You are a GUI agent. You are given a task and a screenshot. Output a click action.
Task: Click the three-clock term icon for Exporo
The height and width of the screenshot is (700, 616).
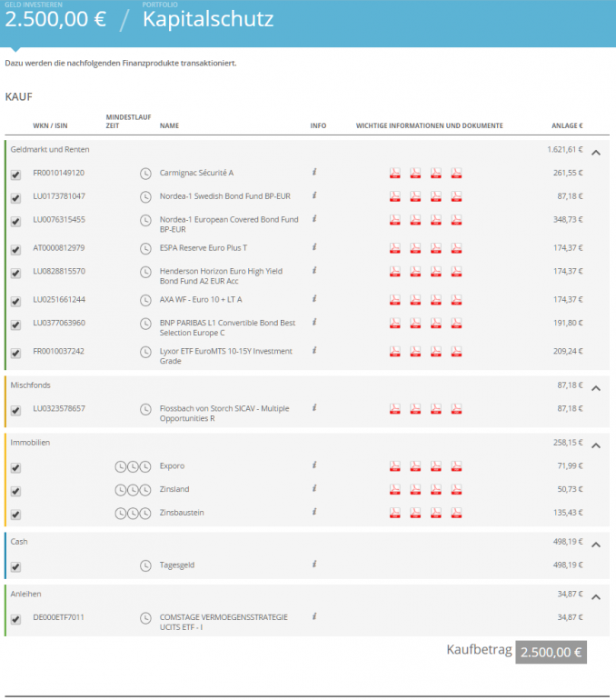coord(133,467)
